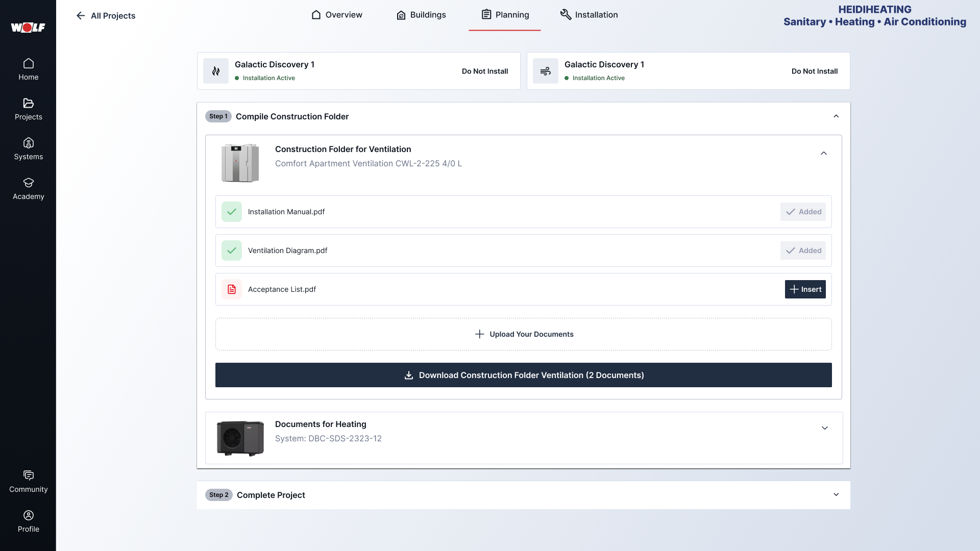Toggle the Installation Manual.pdf green checkmark

coord(232,212)
